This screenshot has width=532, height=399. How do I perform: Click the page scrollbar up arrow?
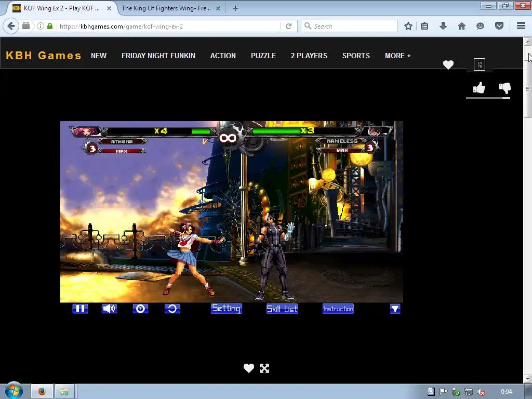pyautogui.click(x=527, y=42)
